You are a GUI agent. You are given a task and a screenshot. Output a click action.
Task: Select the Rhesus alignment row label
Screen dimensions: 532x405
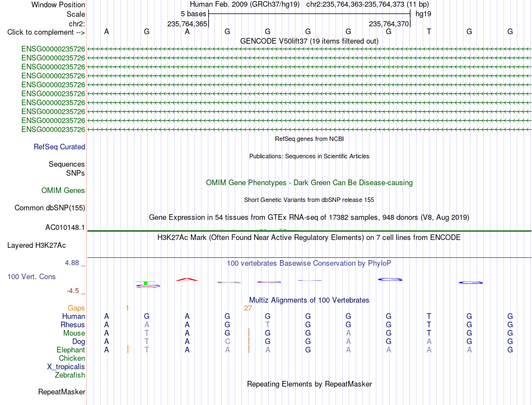point(73,324)
